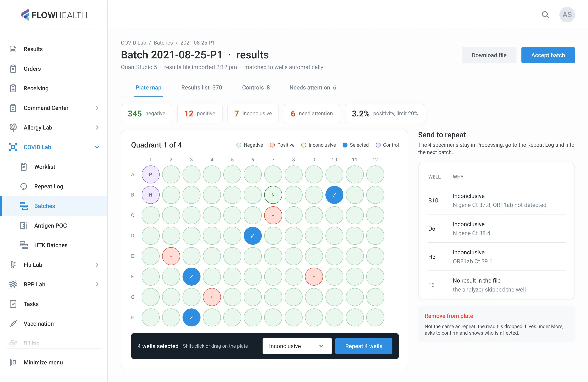Click the Antigen POC sidebar icon
Screen dimensions: 588x382
click(x=24, y=226)
